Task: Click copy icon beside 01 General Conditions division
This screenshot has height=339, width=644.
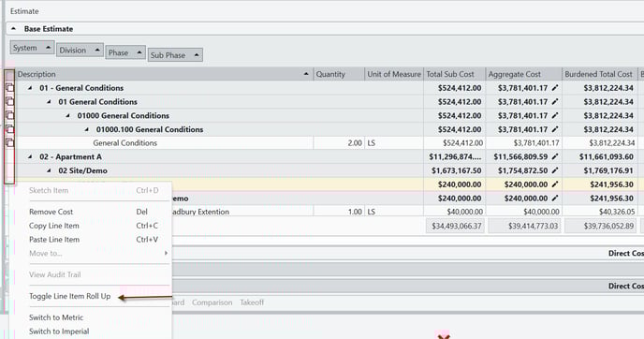Action: 10,101
